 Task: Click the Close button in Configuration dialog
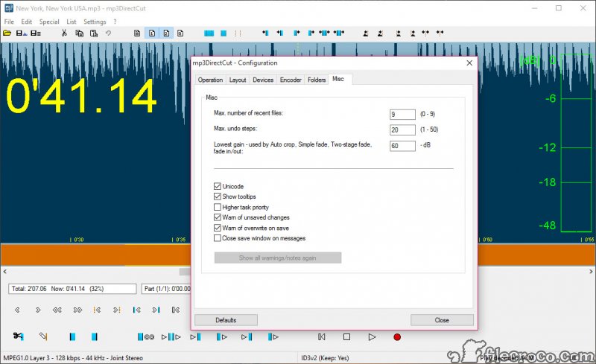442,320
